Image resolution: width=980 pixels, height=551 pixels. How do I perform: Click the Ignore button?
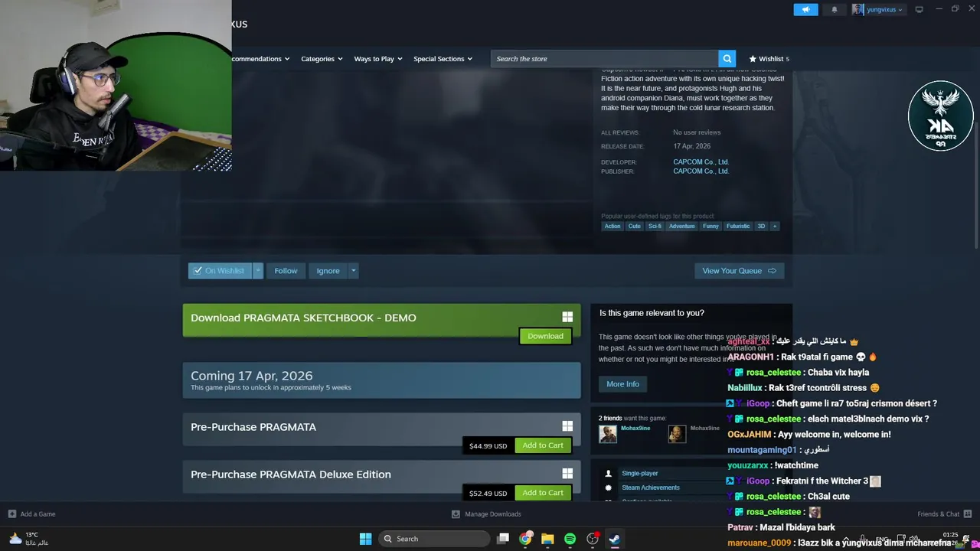328,271
